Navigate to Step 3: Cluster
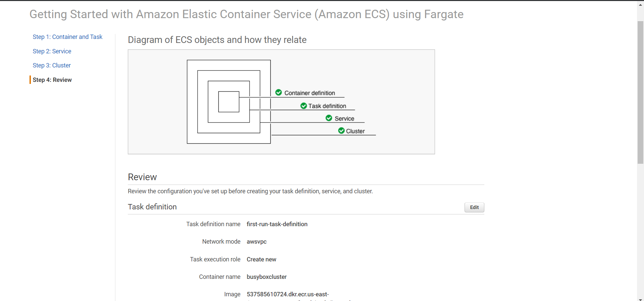644x301 pixels. click(x=52, y=65)
